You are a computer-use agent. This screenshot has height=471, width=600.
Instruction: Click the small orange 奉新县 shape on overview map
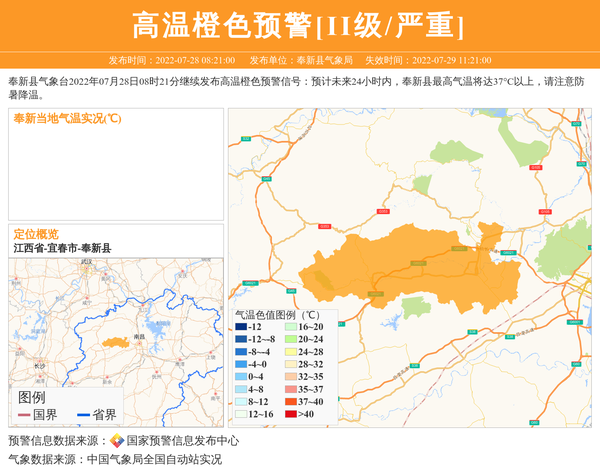(x=114, y=342)
